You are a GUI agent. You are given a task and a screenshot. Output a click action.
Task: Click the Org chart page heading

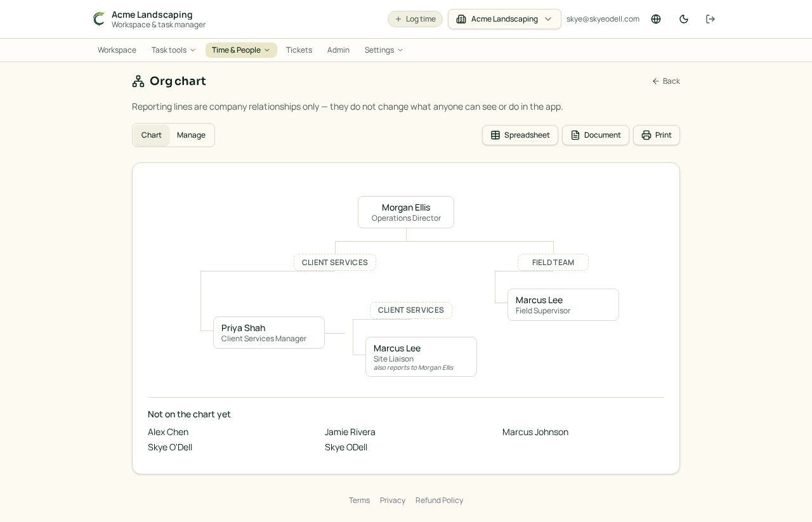click(178, 81)
